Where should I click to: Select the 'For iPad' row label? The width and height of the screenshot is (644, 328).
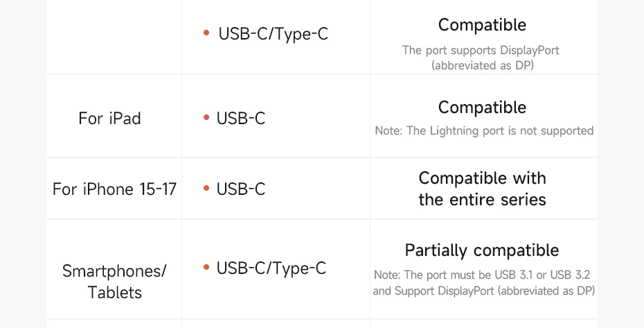pos(109,119)
